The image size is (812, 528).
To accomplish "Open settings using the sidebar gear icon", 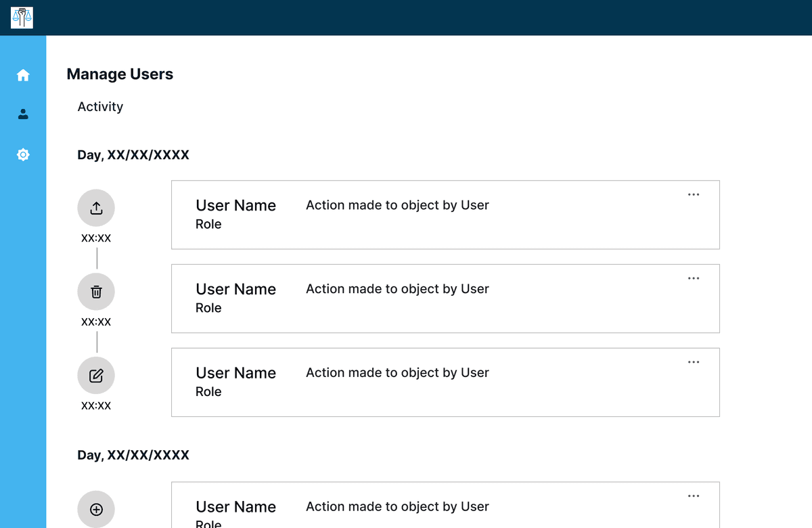I will click(x=23, y=155).
